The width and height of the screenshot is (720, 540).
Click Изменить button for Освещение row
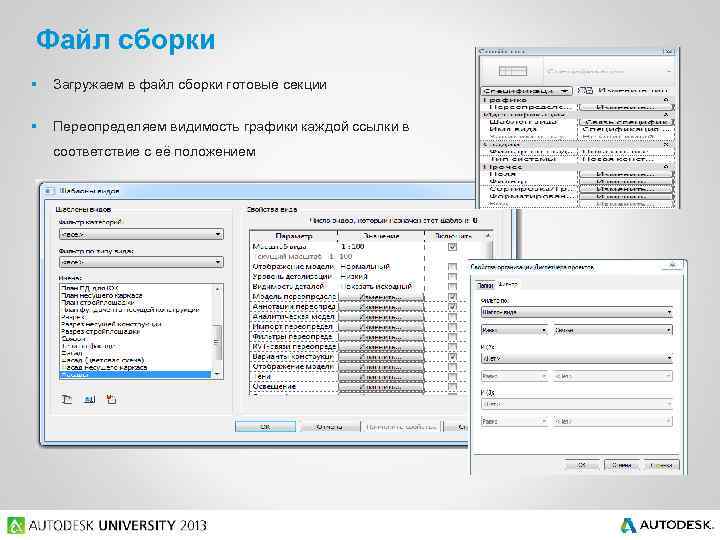pos(381,387)
